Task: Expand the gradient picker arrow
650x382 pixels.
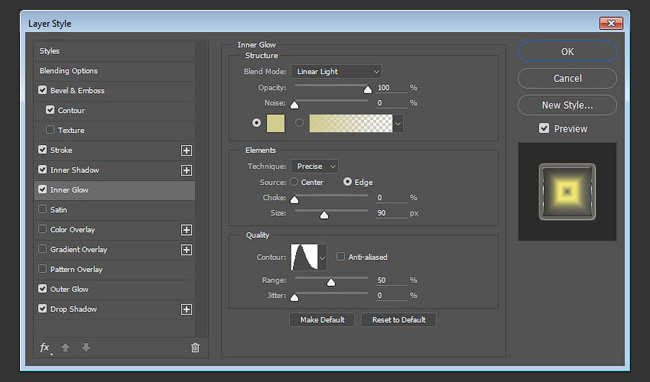Action: click(x=398, y=123)
